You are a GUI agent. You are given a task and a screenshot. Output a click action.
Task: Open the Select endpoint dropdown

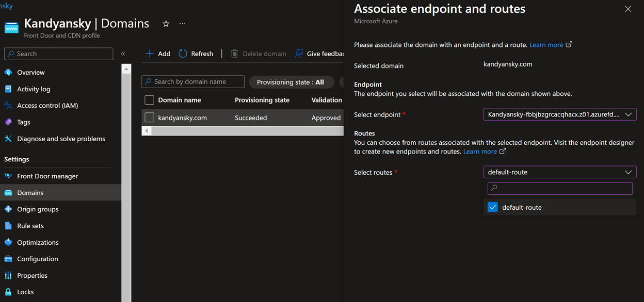click(x=560, y=114)
